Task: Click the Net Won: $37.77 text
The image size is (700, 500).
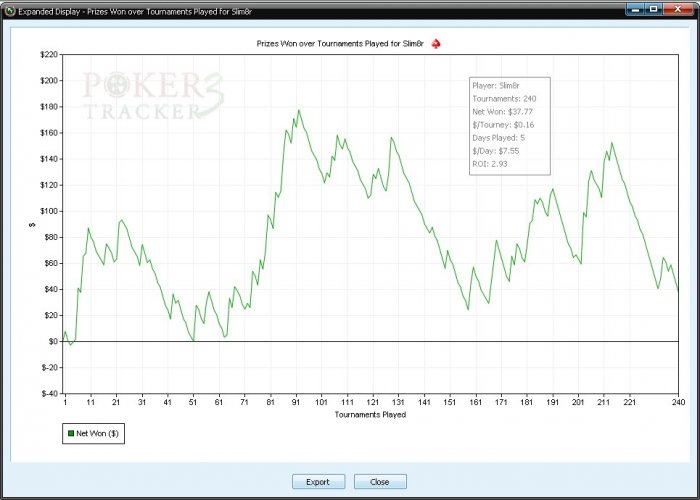Action: click(x=502, y=112)
